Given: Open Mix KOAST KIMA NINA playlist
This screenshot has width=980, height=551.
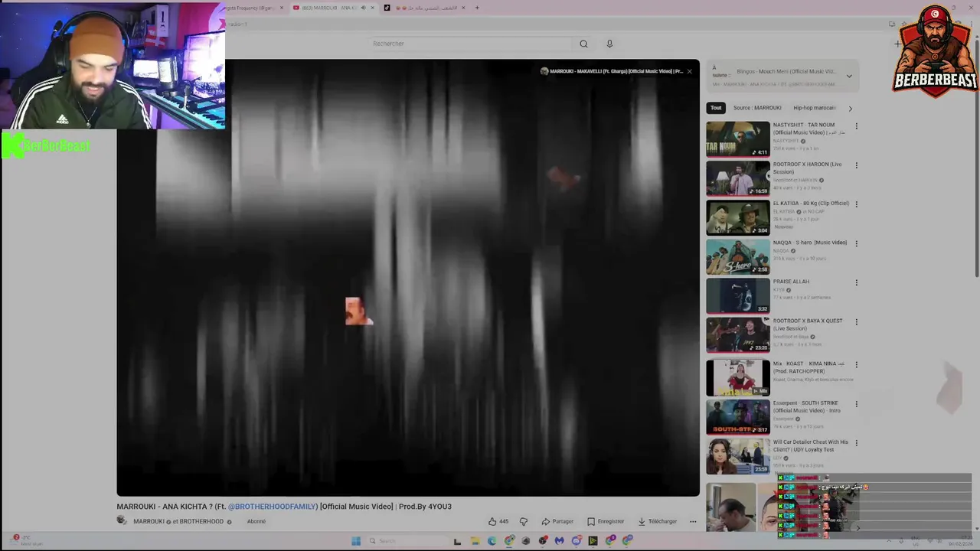Looking at the screenshot, I should click(x=738, y=378).
